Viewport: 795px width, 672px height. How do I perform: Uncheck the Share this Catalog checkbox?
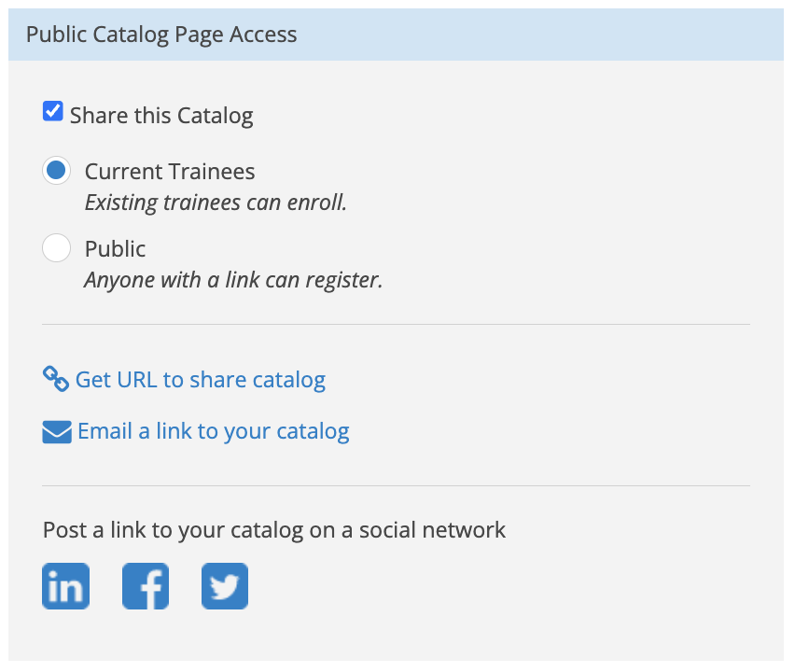tap(53, 111)
